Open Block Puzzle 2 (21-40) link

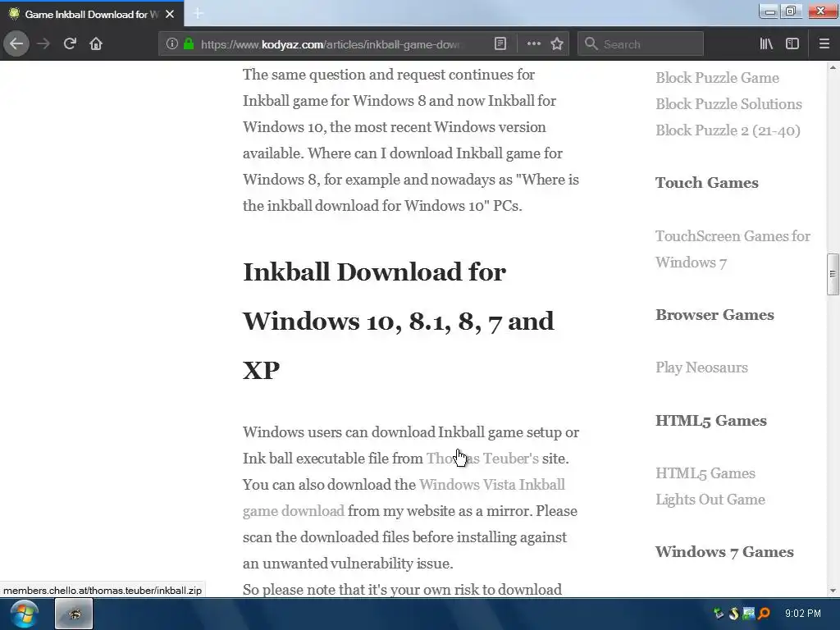[x=728, y=130]
